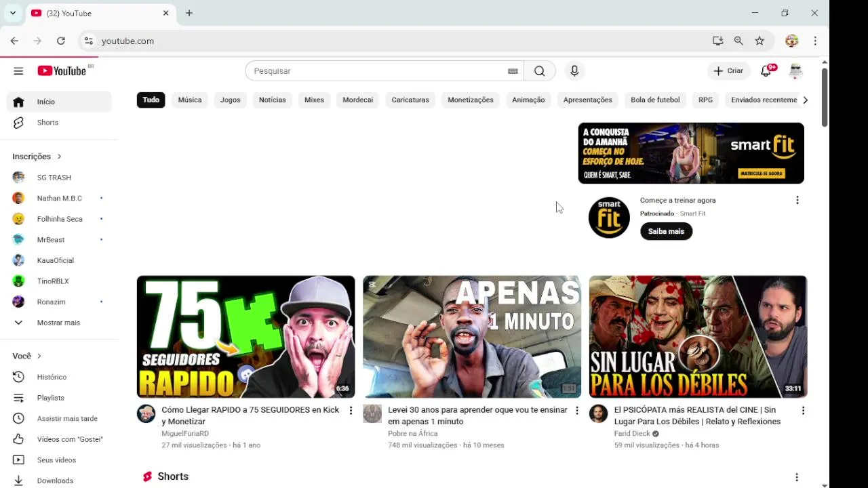Open Chrome profile avatar

[791, 41]
